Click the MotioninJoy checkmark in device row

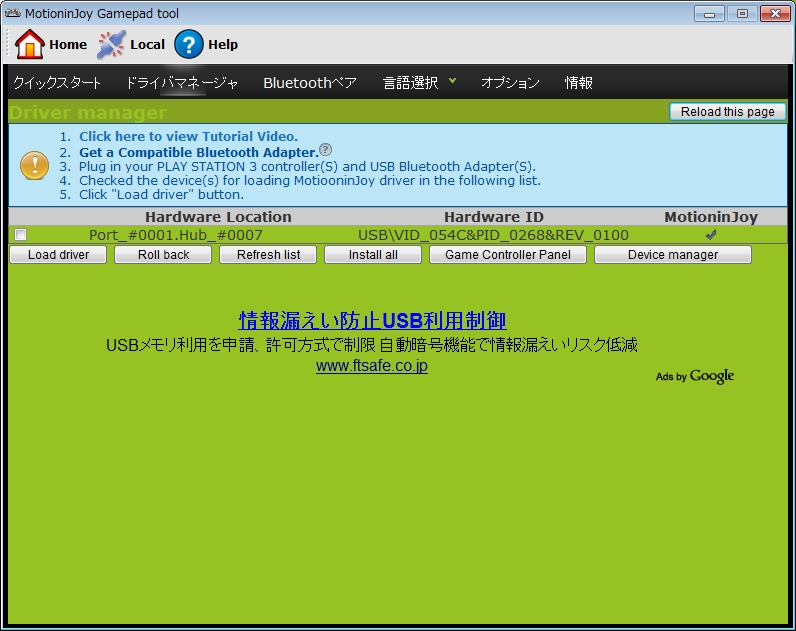click(x=711, y=235)
